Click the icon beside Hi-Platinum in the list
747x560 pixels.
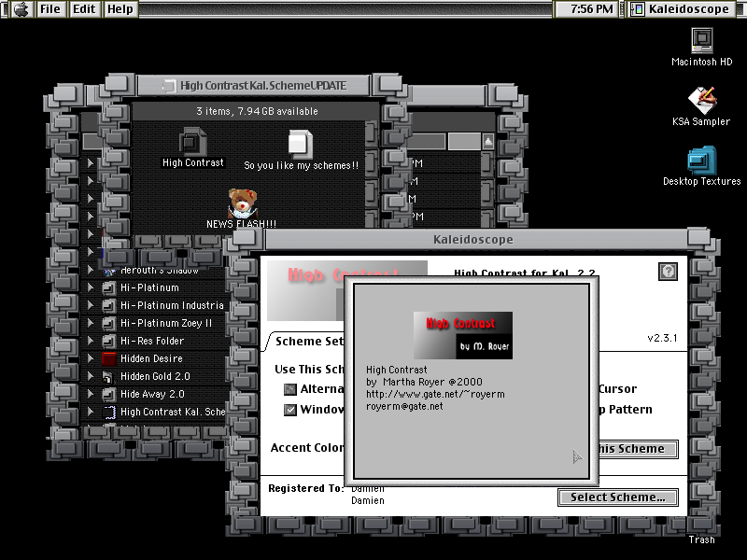pyautogui.click(x=109, y=287)
